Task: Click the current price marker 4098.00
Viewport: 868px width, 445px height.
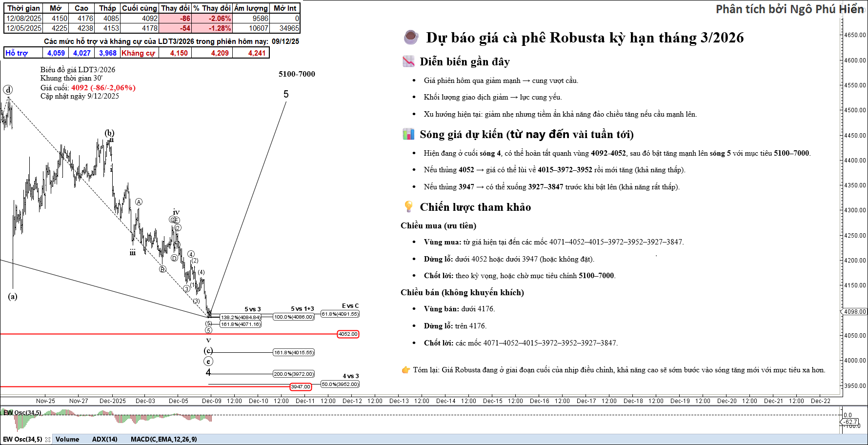Action: 854,311
